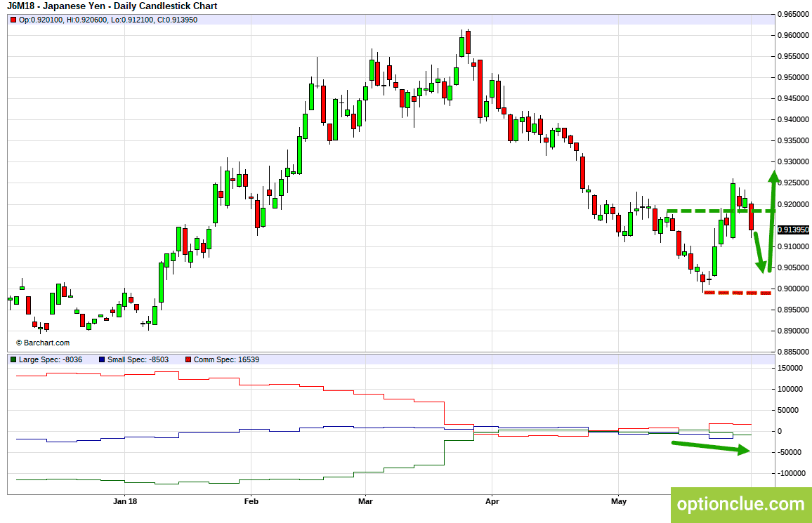Click the May date axis label
Viewport: 812px width, 523px height.
(x=619, y=501)
